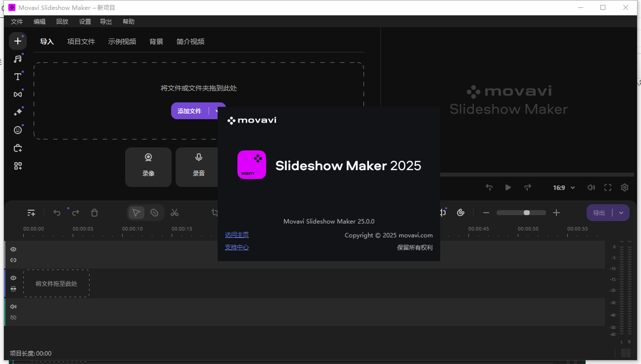Toggle visibility eye of top track

[13, 249]
